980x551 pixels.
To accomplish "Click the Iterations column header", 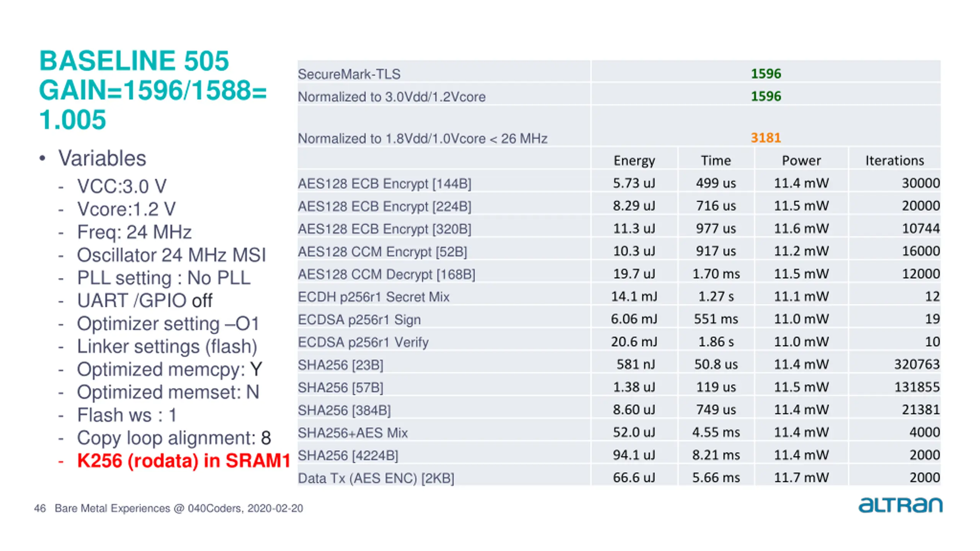I will coord(895,160).
